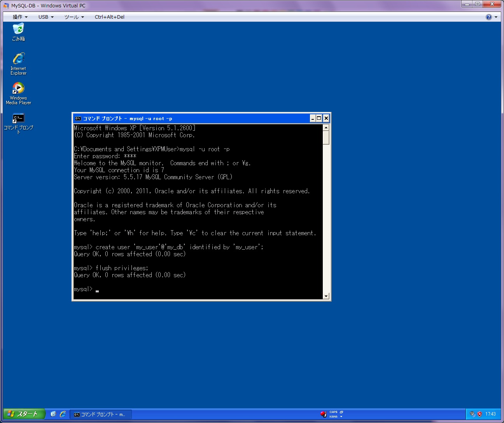Click the 'Server version: 5.5.17' line
The height and width of the screenshot is (423, 504).
[x=153, y=177]
